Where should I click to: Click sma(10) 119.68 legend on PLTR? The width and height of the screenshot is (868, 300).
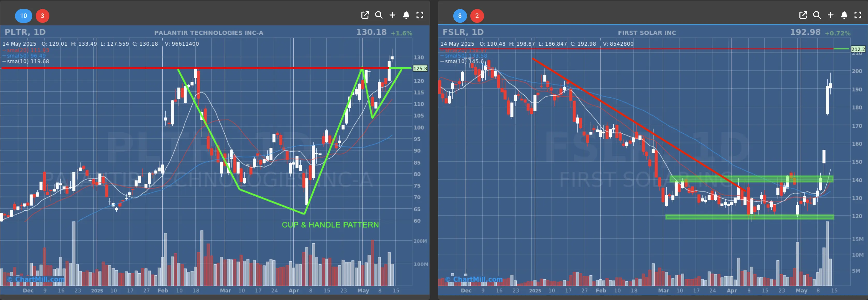tap(26, 61)
